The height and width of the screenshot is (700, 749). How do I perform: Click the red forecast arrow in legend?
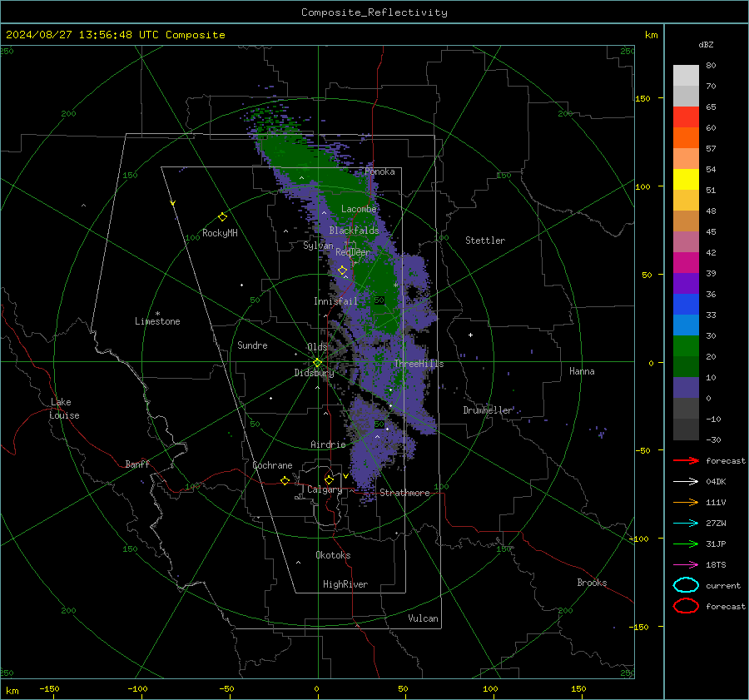tap(686, 460)
